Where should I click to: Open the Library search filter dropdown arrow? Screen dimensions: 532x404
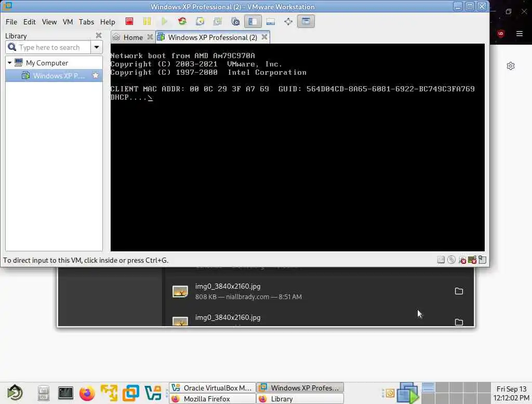97,47
